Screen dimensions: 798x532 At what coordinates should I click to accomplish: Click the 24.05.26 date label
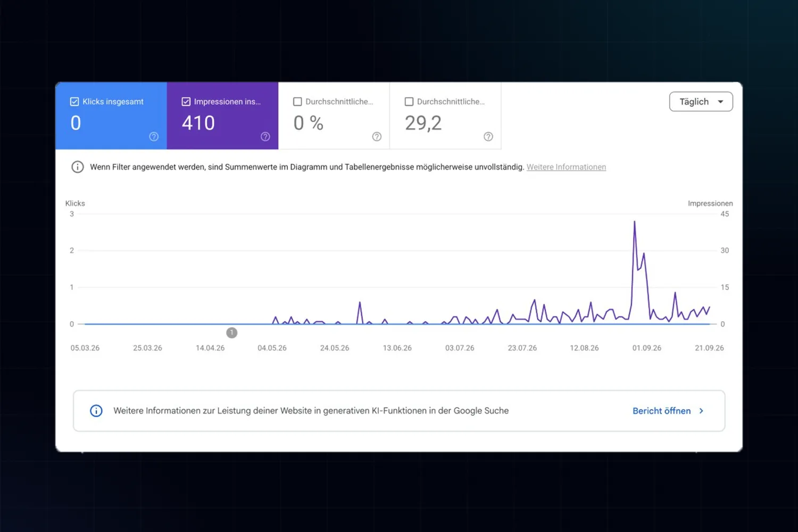point(335,348)
